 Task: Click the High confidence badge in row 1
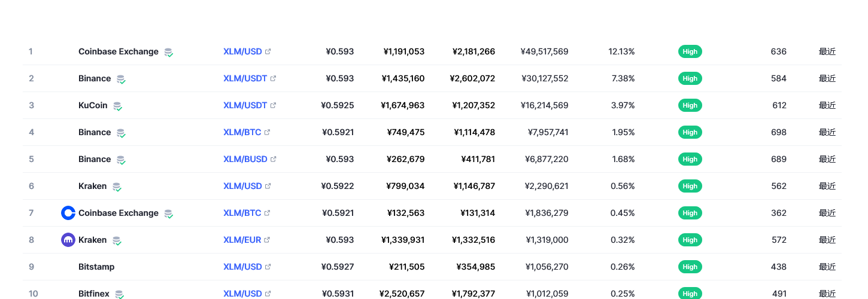click(x=690, y=51)
